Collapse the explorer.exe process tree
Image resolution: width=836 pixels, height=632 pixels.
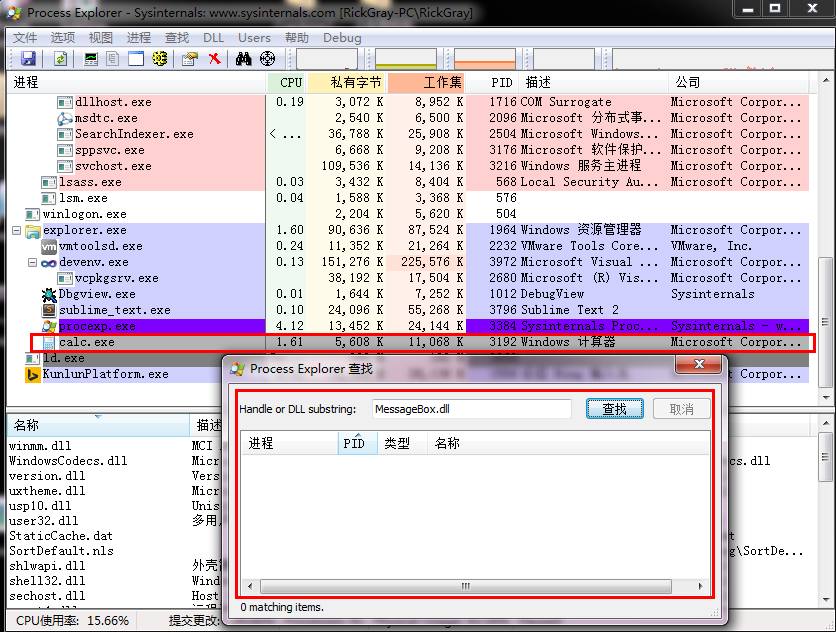(x=17, y=231)
